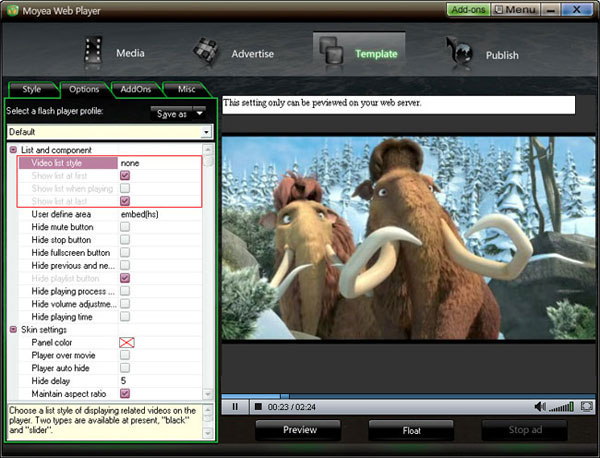Uncheck Show list at first
This screenshot has height=458, width=600.
point(125,176)
